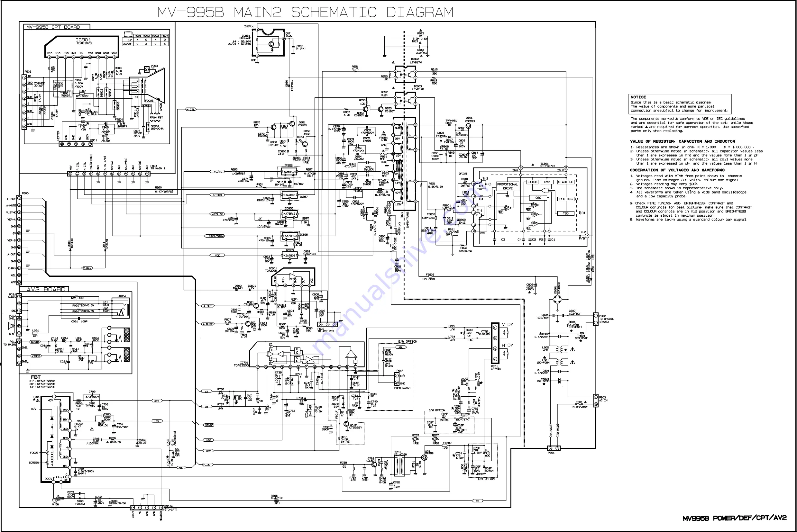Click the P803 AC IN connector label
Viewport: 797px width, 532px height.
coord(603,399)
